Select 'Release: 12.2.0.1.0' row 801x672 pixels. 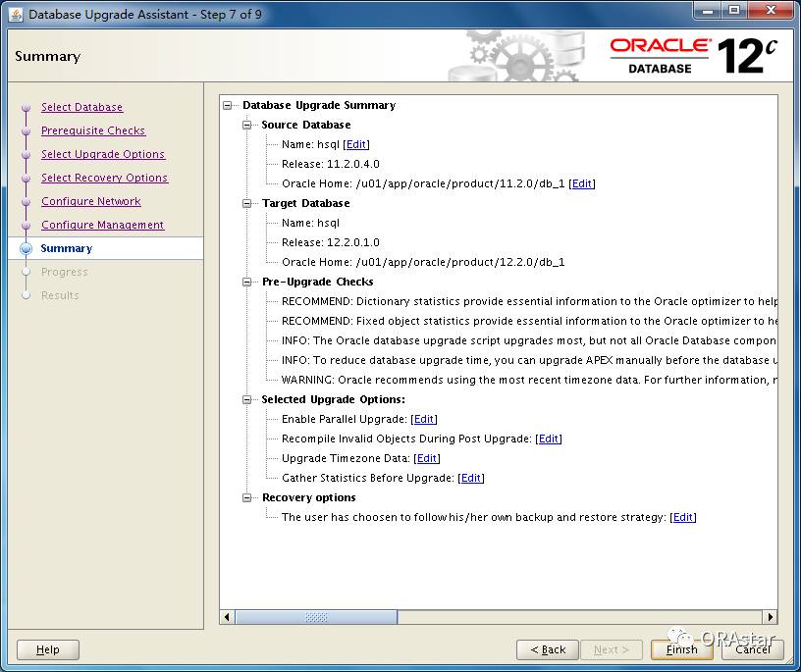(x=331, y=242)
